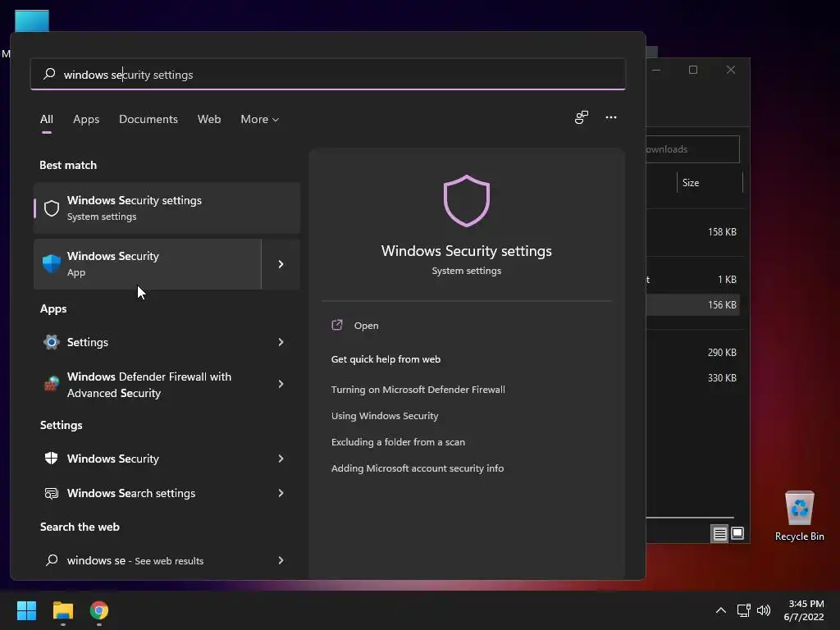Open the Windows Start button

pos(26,610)
